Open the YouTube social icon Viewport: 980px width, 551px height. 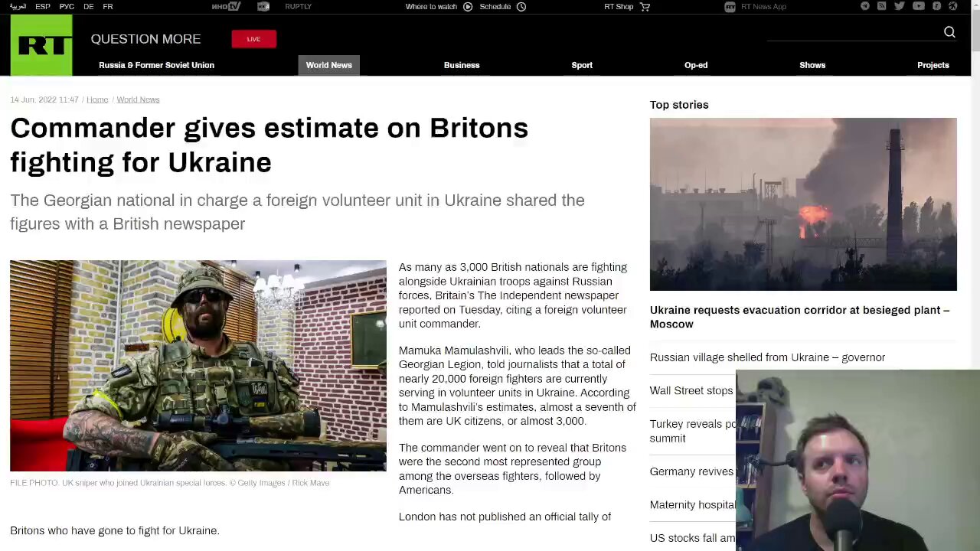click(x=918, y=6)
